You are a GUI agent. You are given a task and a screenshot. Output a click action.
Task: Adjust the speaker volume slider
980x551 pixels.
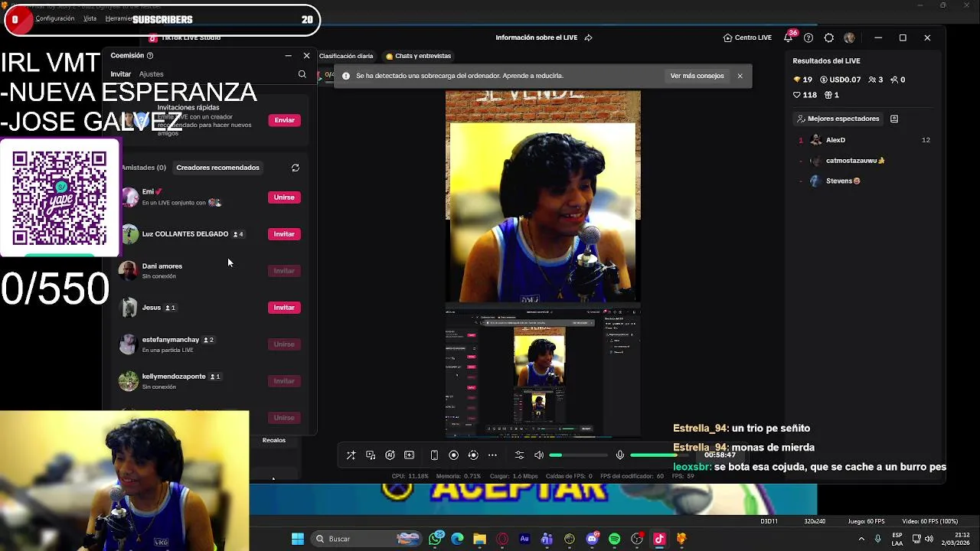578,455
